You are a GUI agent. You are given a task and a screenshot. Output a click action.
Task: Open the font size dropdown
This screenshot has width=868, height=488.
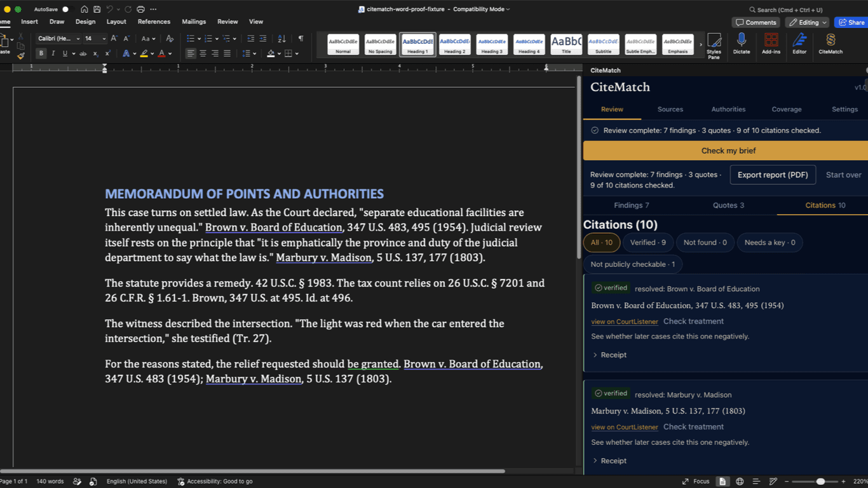click(104, 39)
